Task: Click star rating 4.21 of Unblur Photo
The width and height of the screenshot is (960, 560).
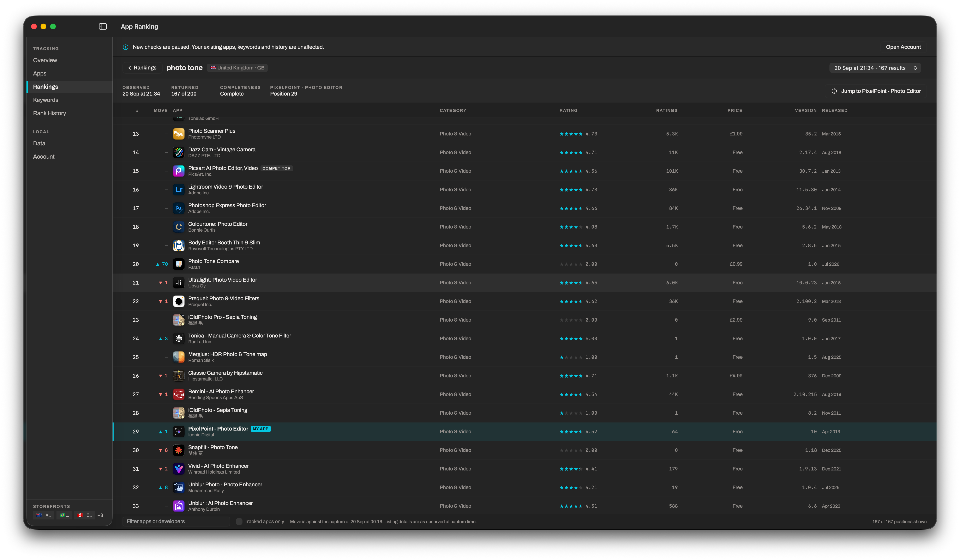Action: (x=578, y=488)
